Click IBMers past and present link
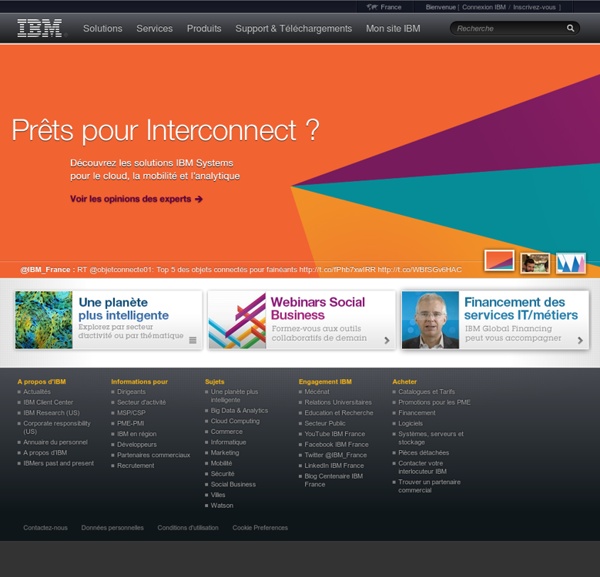Image resolution: width=600 pixels, height=577 pixels. pyautogui.click(x=59, y=463)
